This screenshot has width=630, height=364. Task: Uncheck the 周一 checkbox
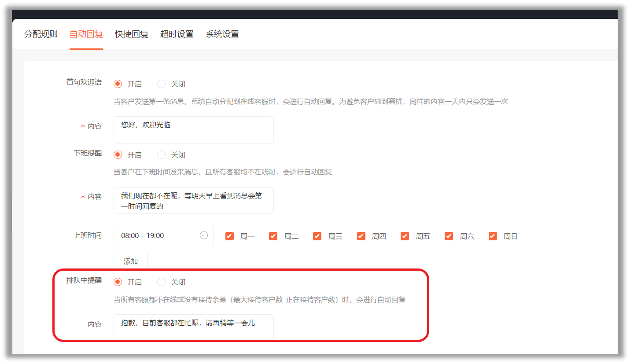(x=229, y=236)
